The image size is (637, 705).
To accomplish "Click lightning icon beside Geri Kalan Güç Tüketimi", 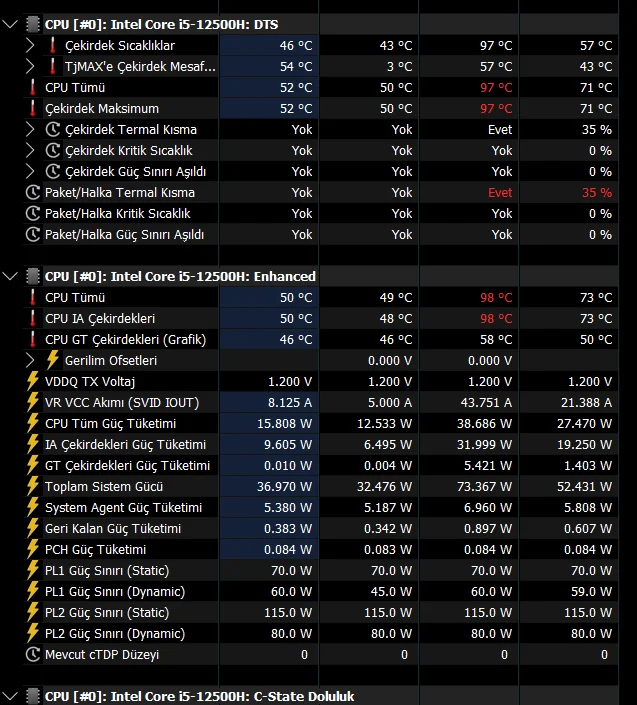I will click(x=32, y=528).
